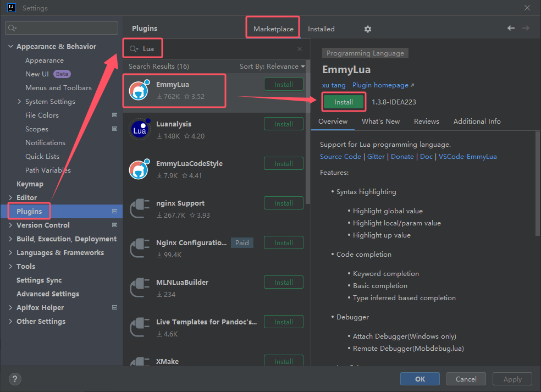
Task: Select Advanced Settings item
Action: pyautogui.click(x=48, y=294)
